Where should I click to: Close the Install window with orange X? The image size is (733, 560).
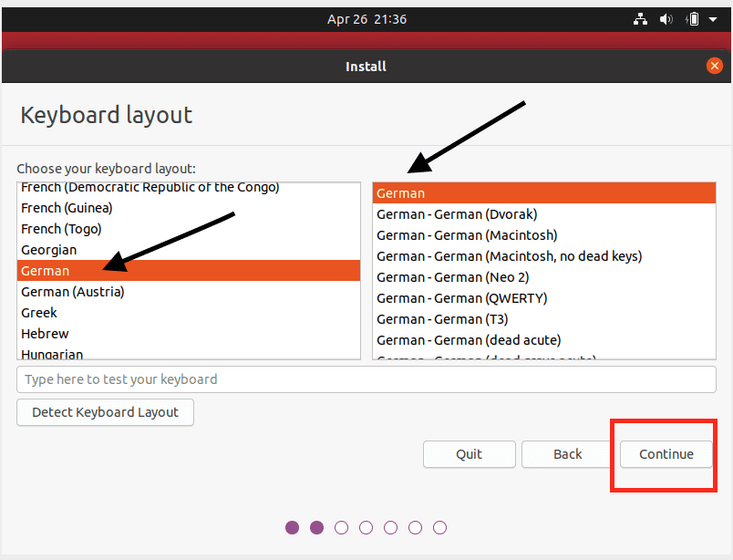(715, 66)
